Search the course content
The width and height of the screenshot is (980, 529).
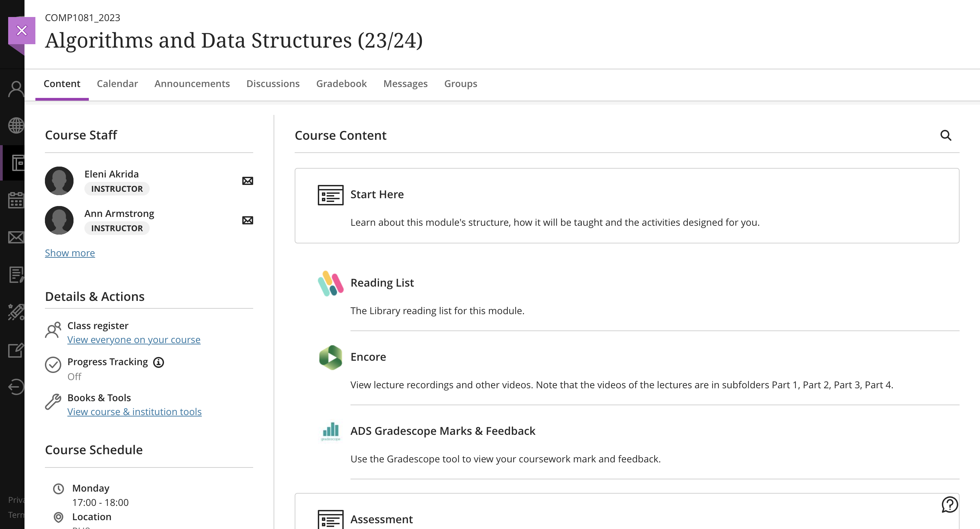point(946,135)
